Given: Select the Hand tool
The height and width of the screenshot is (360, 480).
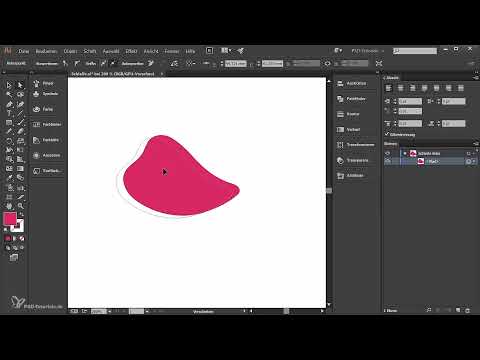Looking at the screenshot, I should [9, 206].
